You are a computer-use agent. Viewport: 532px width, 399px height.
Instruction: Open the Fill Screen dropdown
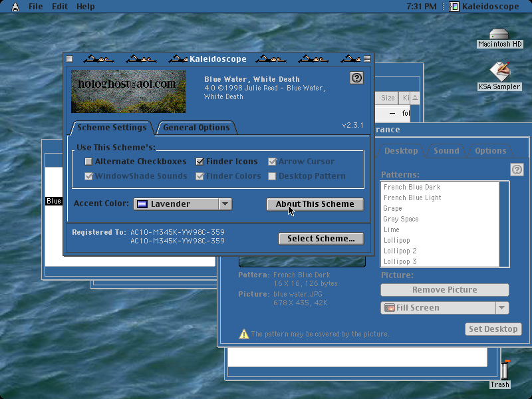click(444, 308)
